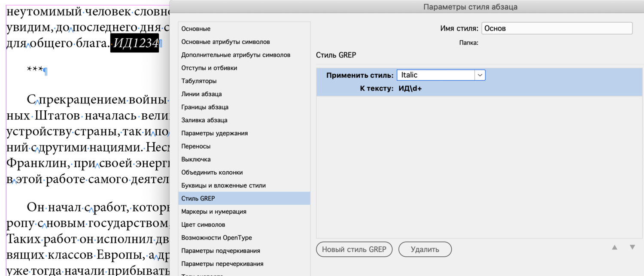Open Параметры подчеркивания settings
Screen dimensions: 644x276
click(221, 251)
